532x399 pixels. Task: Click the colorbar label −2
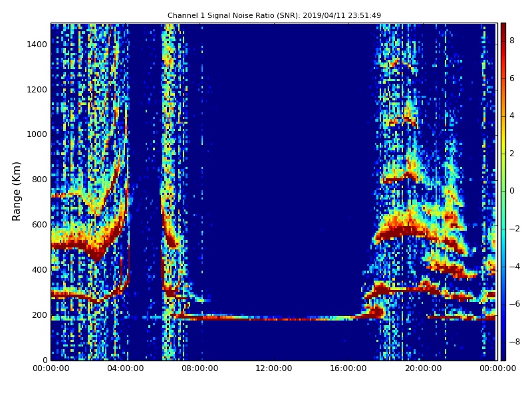coord(514,229)
